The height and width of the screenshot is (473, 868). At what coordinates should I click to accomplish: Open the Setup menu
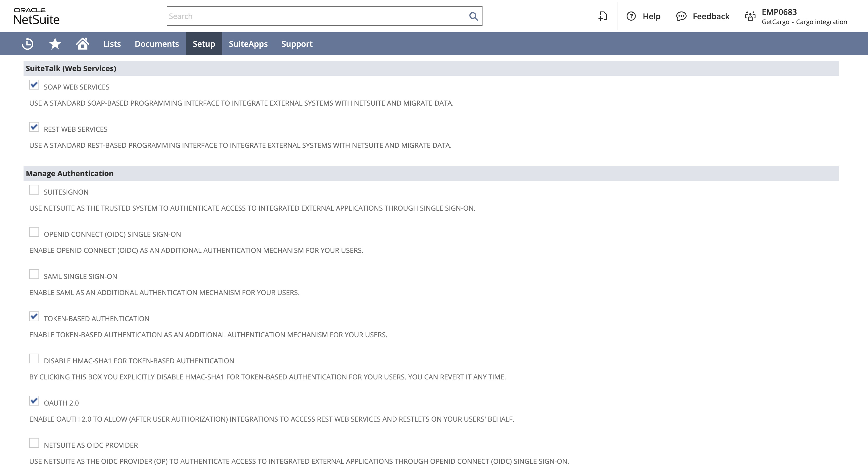click(204, 44)
